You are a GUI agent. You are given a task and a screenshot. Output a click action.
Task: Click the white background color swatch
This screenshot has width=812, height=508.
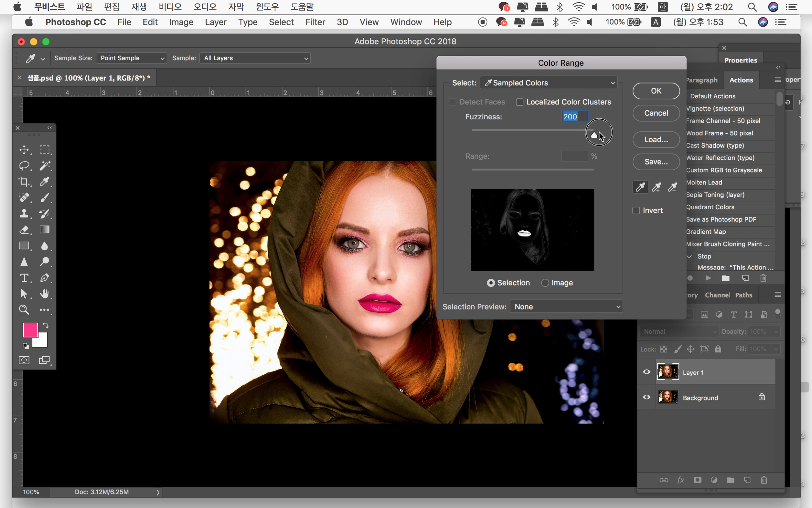(x=42, y=341)
